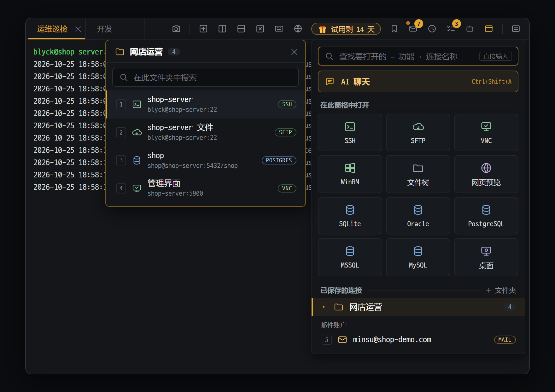Split pane horizontally using the rows icon
555x392 pixels.
[241, 29]
